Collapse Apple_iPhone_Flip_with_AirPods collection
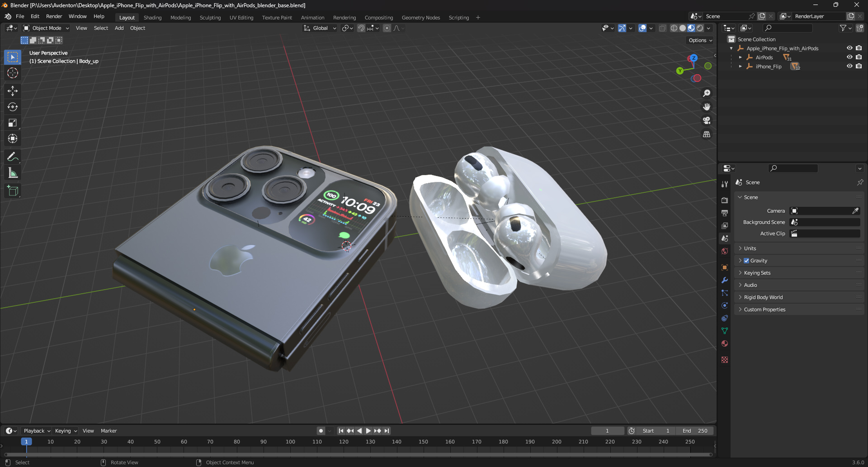This screenshot has width=868, height=467. point(731,48)
